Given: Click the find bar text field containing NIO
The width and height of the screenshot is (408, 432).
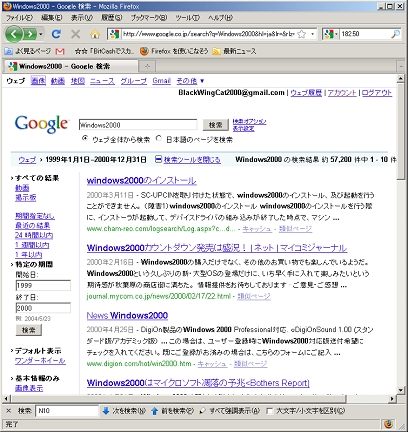Looking at the screenshot, I should [67, 411].
